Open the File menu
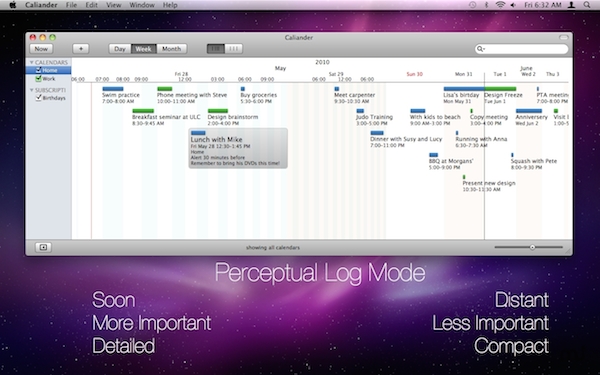This screenshot has width=600, height=375. pos(71,5)
